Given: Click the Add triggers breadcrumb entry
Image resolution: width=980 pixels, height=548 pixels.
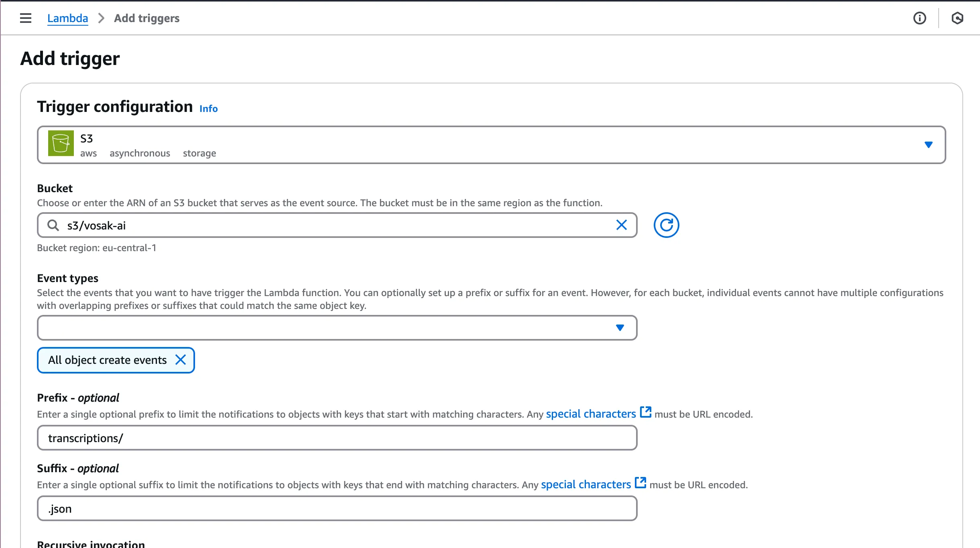Looking at the screenshot, I should tap(146, 18).
